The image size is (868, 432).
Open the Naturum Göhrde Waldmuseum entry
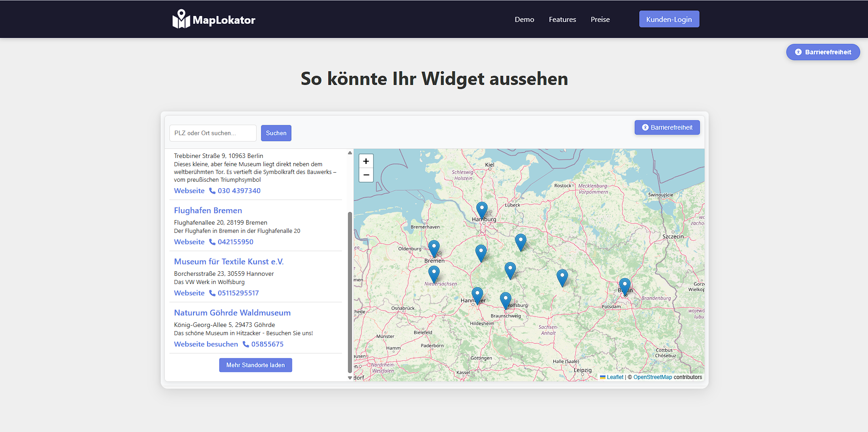point(232,313)
